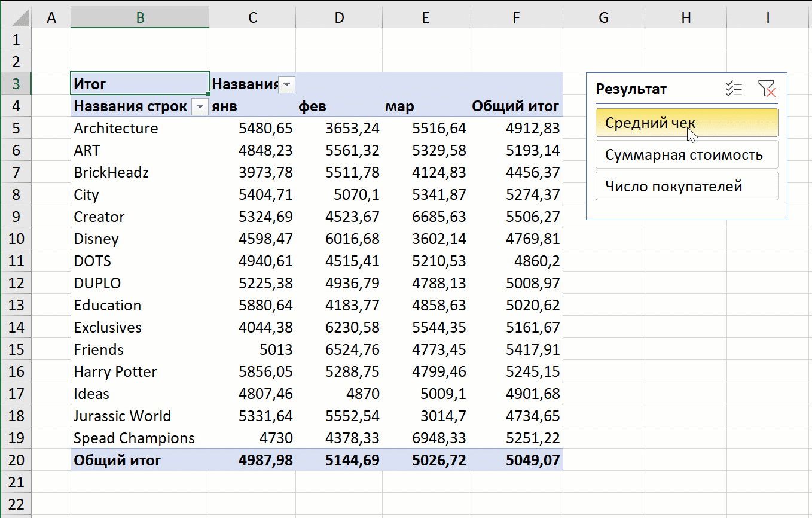Click the мар column heading cell
The width and height of the screenshot is (812, 518).
(426, 106)
